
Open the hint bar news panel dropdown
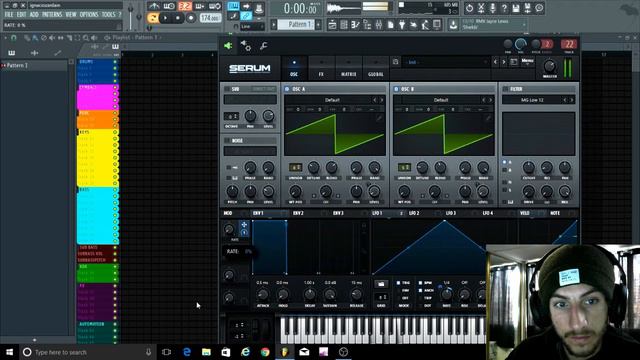tap(524, 25)
